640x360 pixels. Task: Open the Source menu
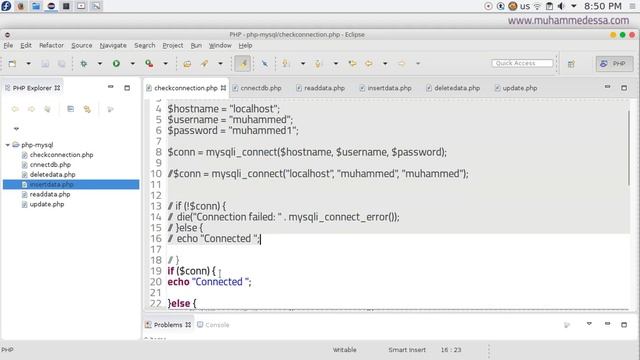(x=82, y=45)
